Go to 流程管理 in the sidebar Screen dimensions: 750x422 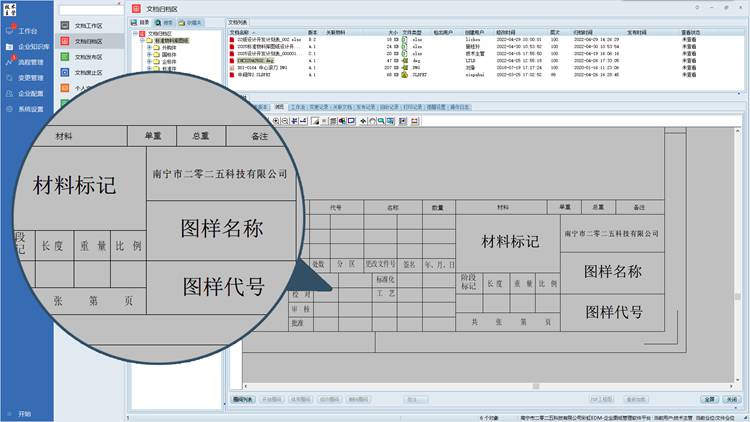coord(26,62)
